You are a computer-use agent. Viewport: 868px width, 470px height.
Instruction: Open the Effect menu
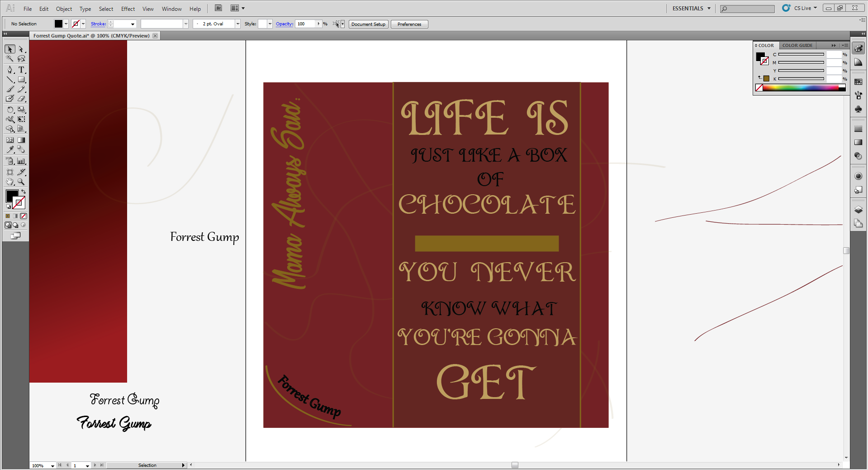click(128, 9)
